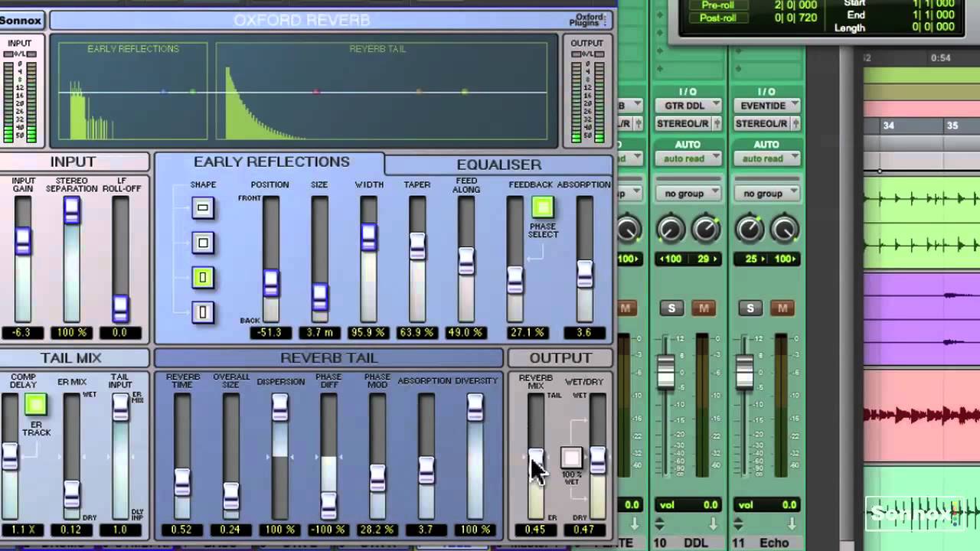The height and width of the screenshot is (551, 980).
Task: Click the Wet/Dry slider handle
Action: [598, 459]
